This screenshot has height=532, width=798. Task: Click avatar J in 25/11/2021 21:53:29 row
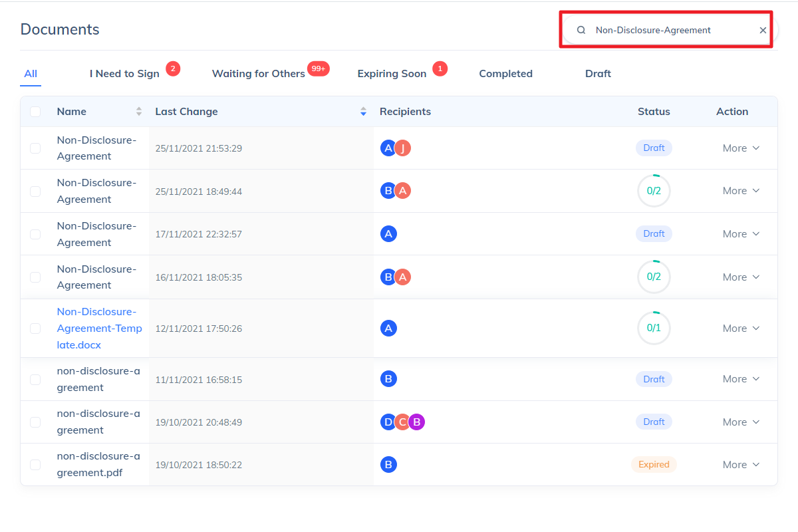click(403, 148)
